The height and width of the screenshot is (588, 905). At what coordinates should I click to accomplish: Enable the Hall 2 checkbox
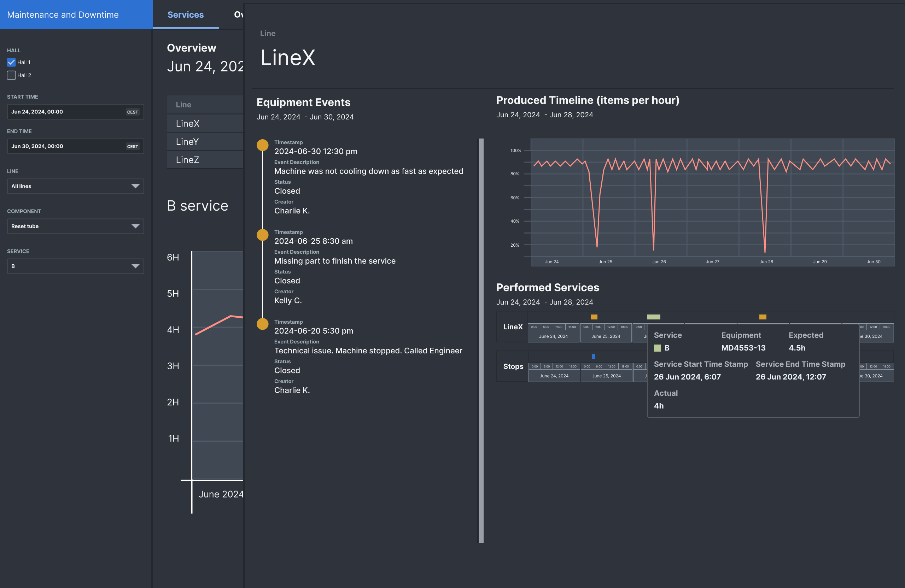[11, 75]
